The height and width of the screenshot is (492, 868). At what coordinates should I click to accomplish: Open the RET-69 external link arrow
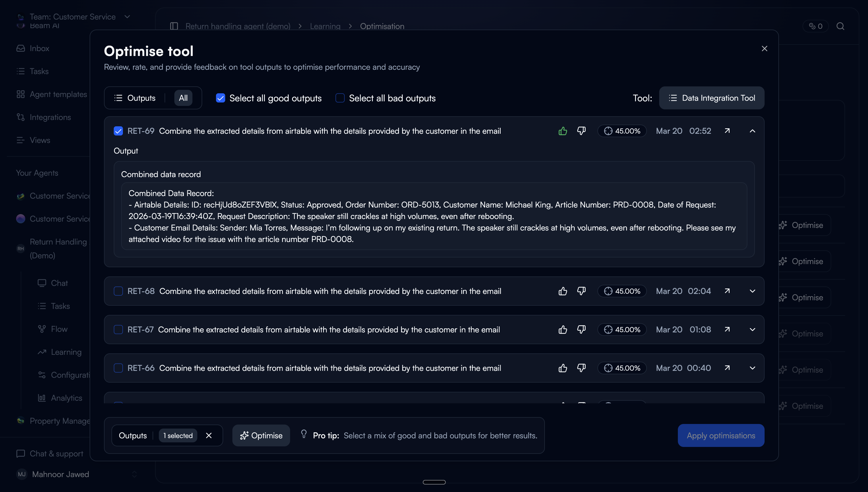coord(727,131)
